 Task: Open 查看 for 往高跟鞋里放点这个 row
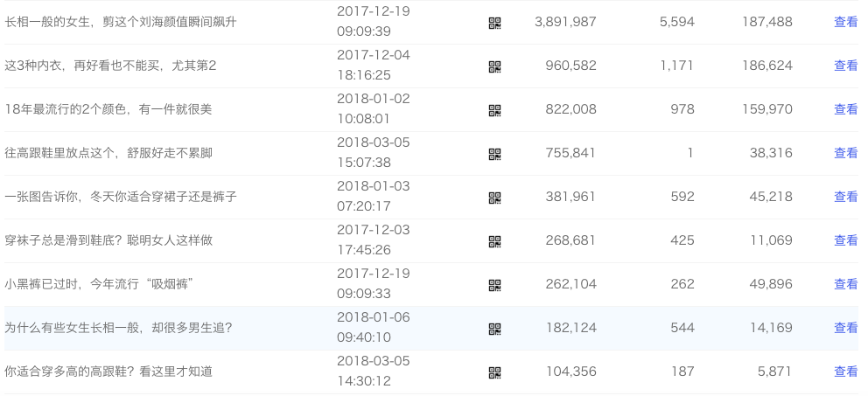coord(845,153)
